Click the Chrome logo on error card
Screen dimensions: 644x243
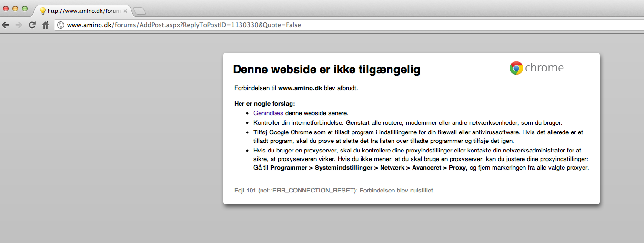point(516,68)
